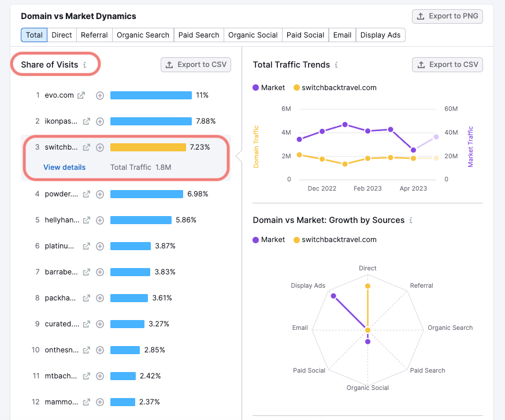Show Total Traffic Trends info icon
Screen dimensions: 505x420
[x=336, y=65]
